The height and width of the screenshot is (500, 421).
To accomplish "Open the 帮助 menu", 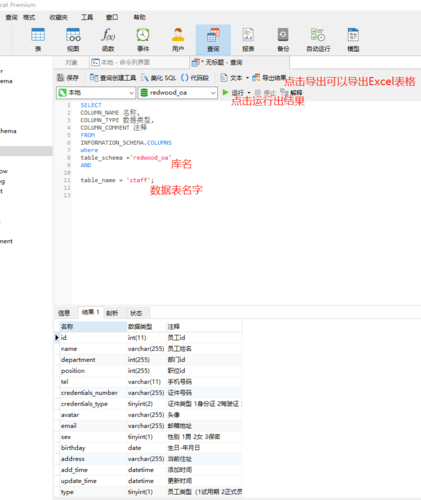I will [x=140, y=17].
